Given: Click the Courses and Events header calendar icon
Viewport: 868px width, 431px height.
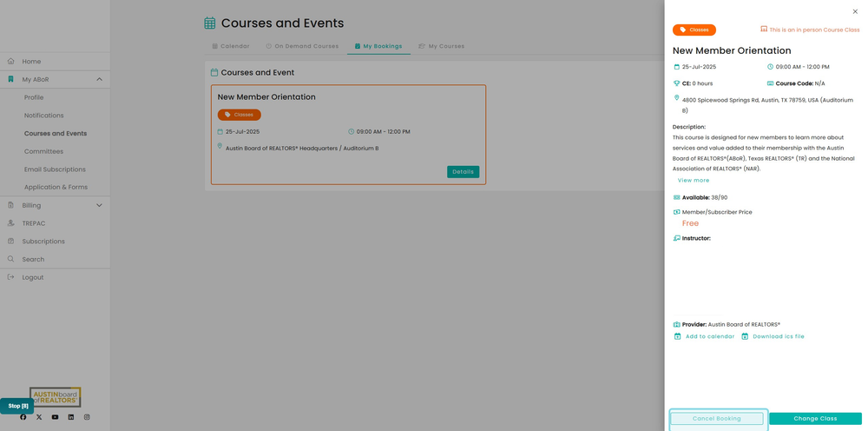Looking at the screenshot, I should 210,23.
